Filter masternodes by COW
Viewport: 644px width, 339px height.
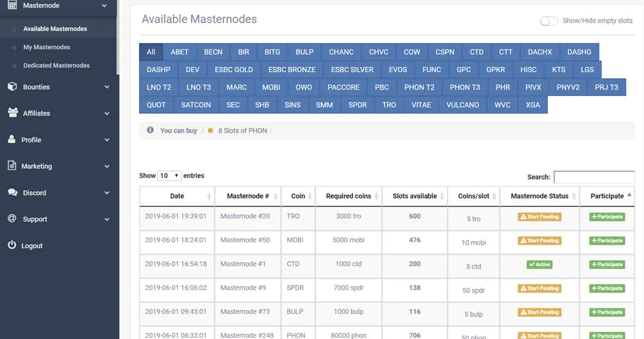click(412, 52)
